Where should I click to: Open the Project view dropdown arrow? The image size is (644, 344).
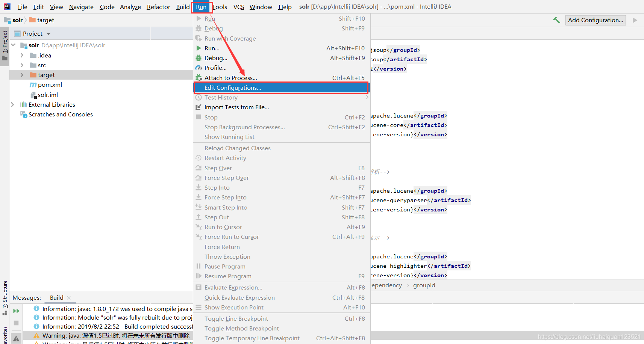pos(48,34)
